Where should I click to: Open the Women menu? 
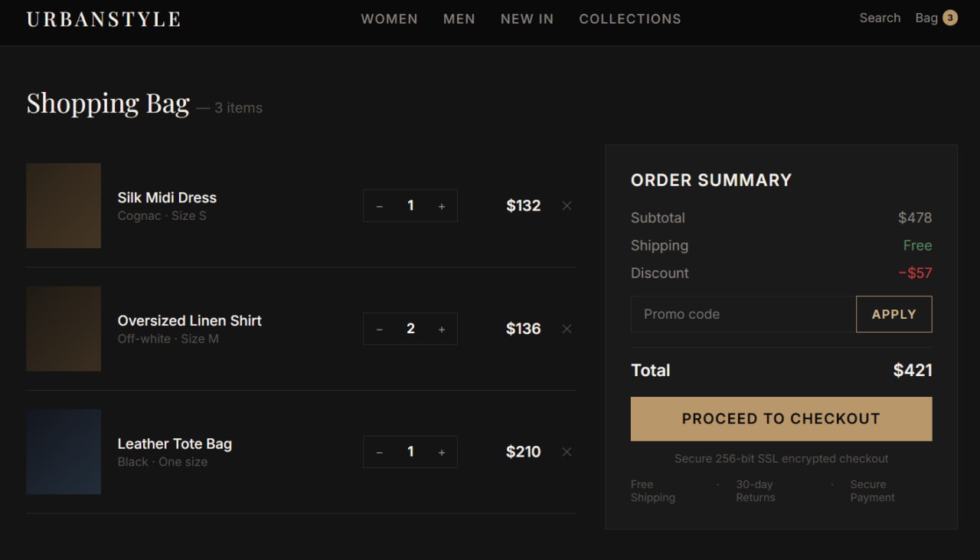tap(389, 19)
